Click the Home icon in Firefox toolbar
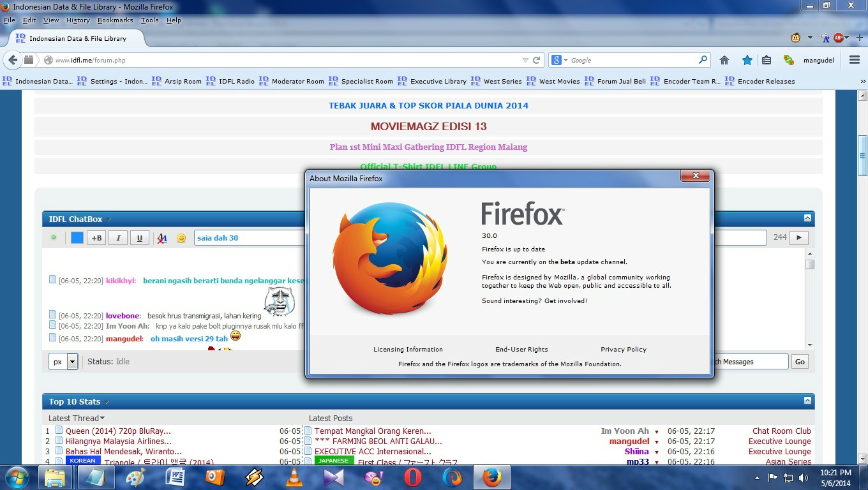 724,60
